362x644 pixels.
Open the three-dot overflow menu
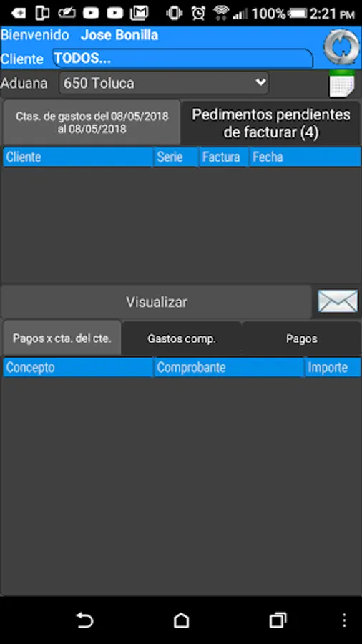point(344,620)
